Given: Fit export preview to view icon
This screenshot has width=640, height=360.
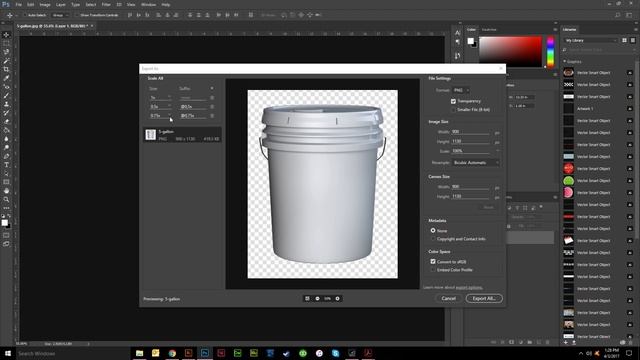Looking at the screenshot, I should [307, 298].
